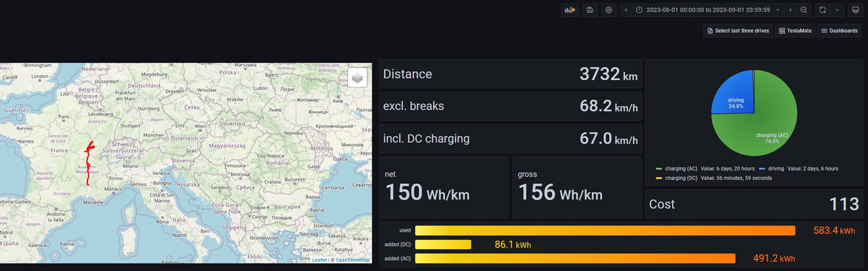Click the Leaflet attribution link
This screenshot has height=271, width=868.
click(319, 260)
